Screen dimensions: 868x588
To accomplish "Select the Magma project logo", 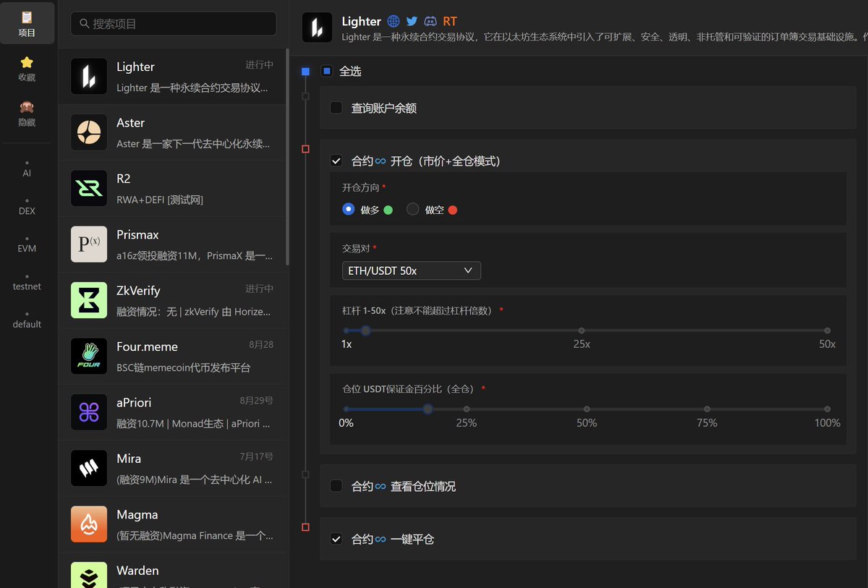I will pos(89,524).
